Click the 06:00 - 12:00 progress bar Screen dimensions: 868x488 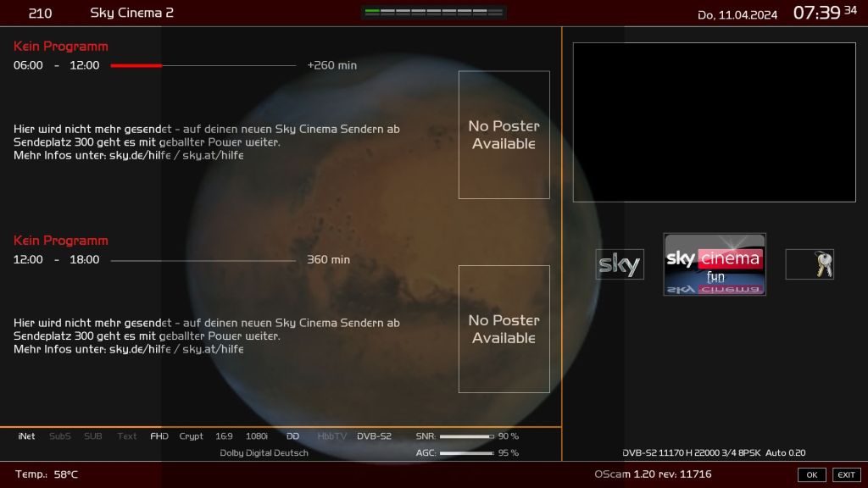tap(203, 65)
